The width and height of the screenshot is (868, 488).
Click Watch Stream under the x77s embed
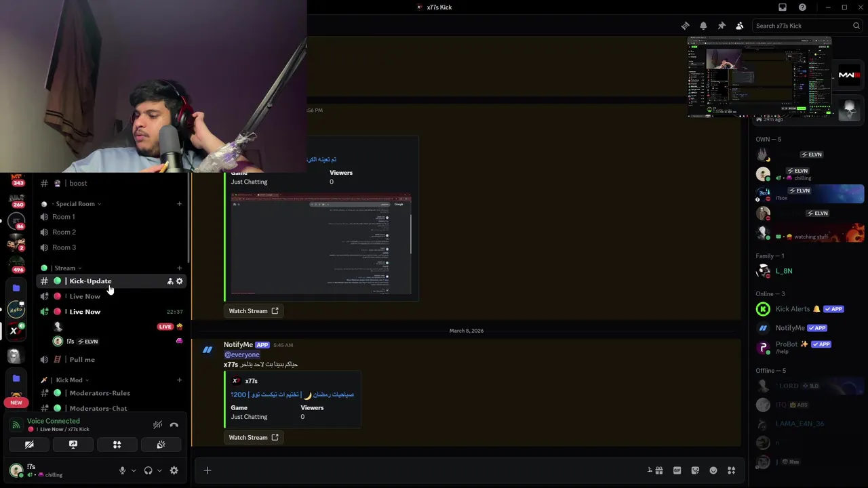click(254, 438)
